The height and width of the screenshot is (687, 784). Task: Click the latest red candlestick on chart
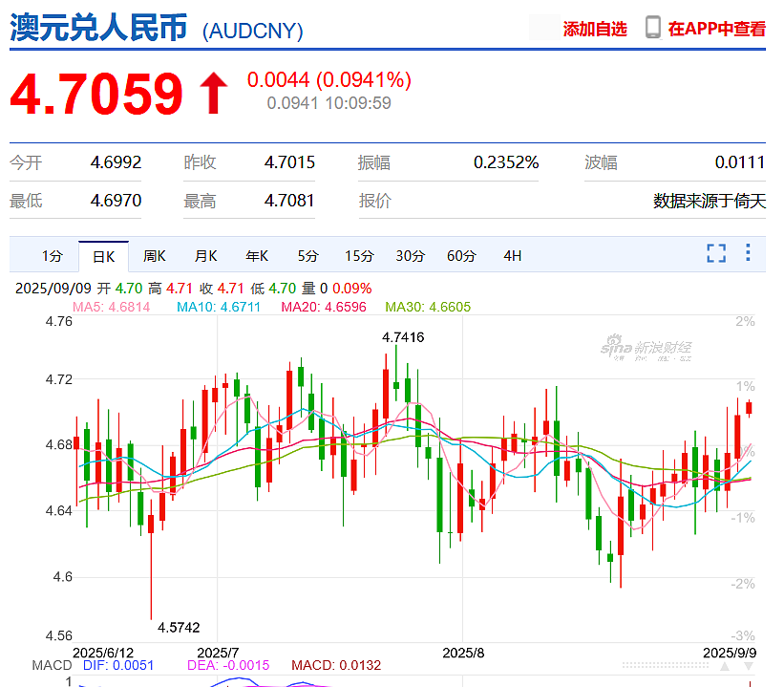pos(749,408)
